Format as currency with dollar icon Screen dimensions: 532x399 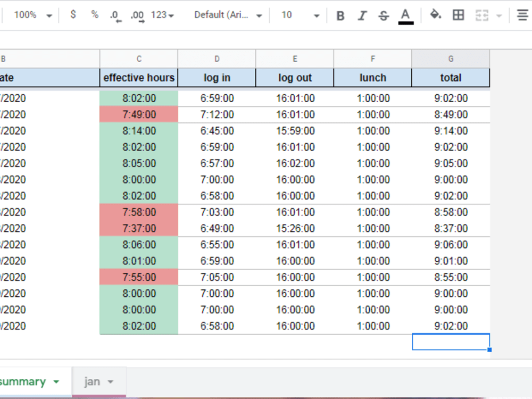(73, 14)
